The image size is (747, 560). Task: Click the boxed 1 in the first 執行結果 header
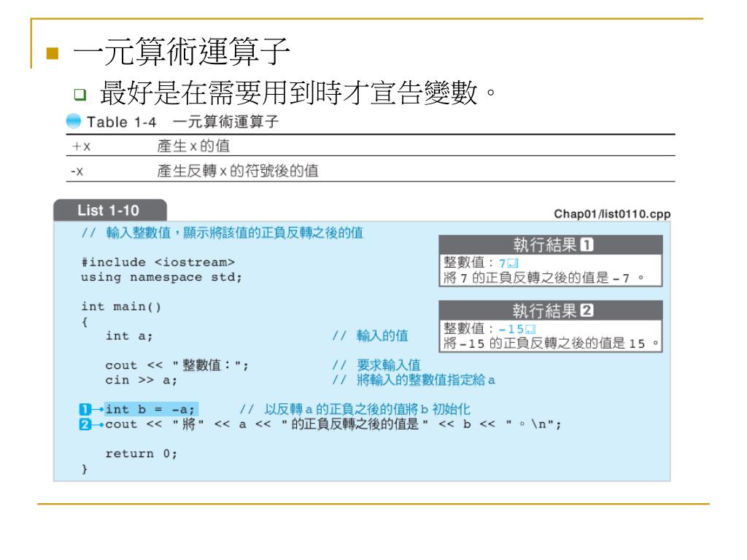[587, 245]
